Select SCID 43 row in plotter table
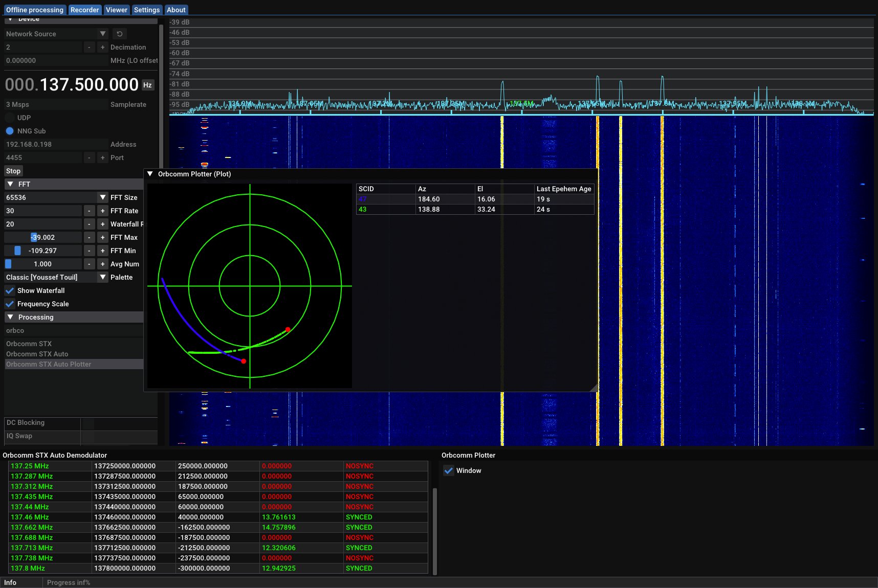Screen dimensions: 878x588 pyautogui.click(x=475, y=209)
